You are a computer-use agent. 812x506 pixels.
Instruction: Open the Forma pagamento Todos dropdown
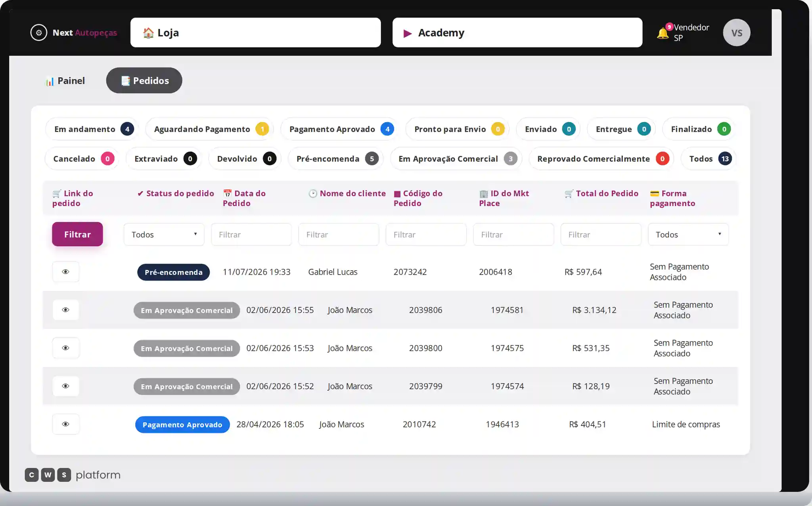click(x=688, y=235)
